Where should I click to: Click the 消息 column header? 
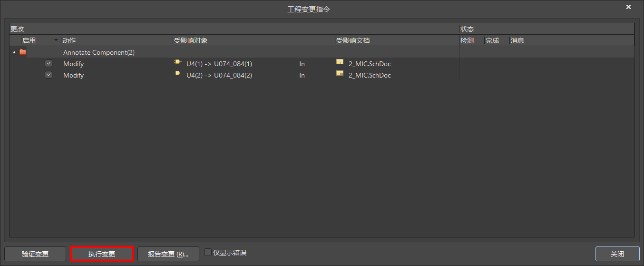pos(517,40)
